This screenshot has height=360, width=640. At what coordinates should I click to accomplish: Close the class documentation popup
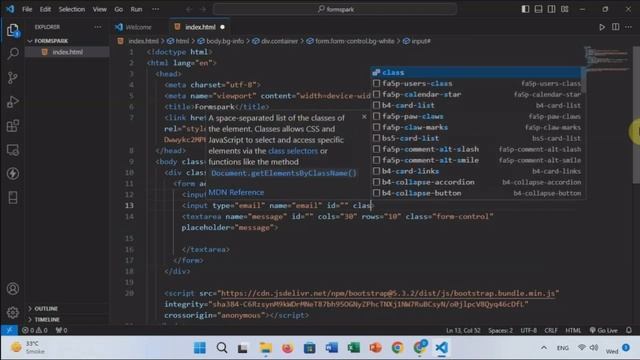point(364,117)
